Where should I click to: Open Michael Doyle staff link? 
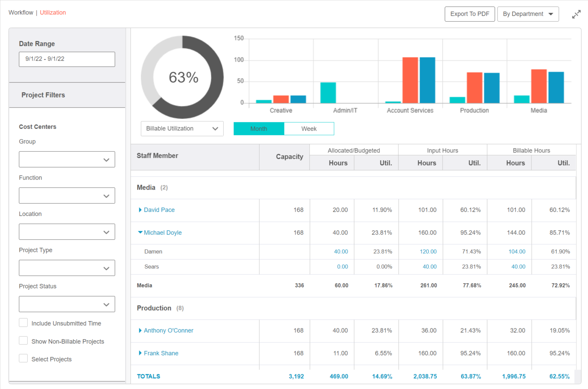(x=162, y=233)
